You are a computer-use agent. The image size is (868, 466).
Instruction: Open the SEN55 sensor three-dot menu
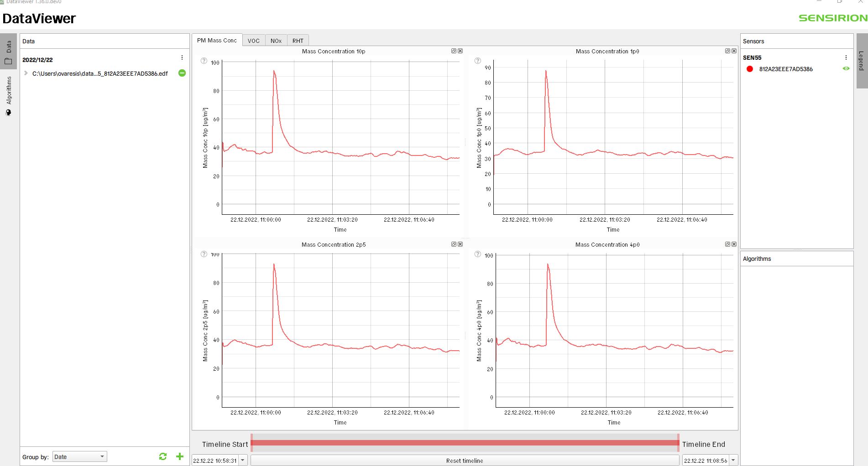pos(846,57)
